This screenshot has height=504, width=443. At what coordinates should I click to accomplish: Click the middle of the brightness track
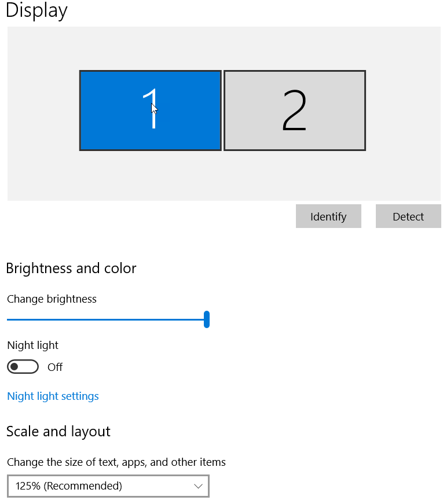tap(107, 319)
